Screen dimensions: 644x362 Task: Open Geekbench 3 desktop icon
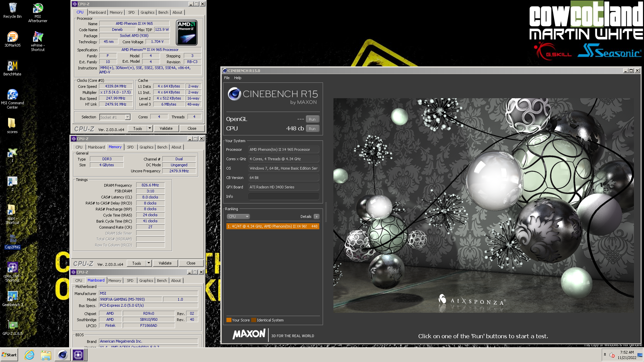click(x=12, y=298)
